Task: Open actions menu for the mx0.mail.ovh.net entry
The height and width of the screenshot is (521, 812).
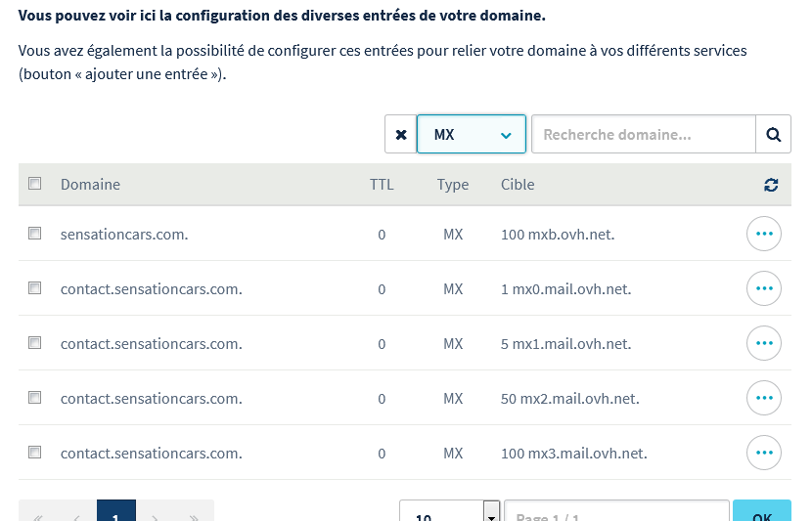Action: pos(763,289)
